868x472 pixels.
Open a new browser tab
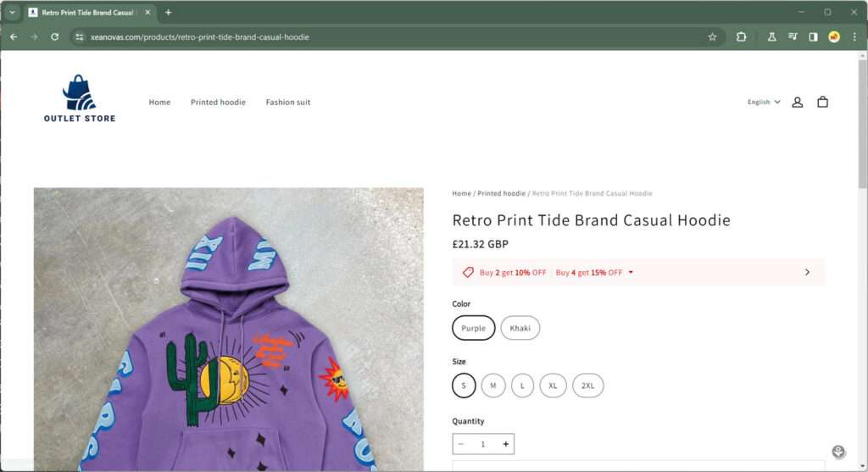tap(168, 13)
